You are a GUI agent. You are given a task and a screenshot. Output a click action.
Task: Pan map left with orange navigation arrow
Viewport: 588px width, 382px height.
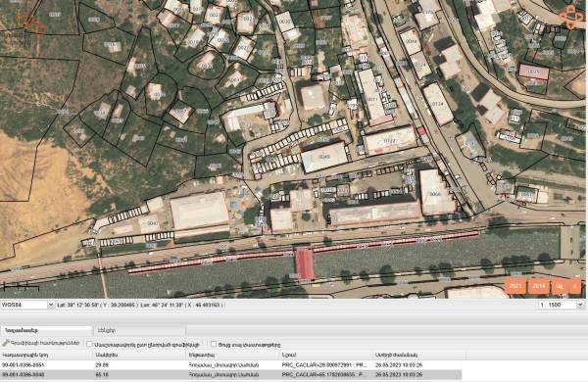563,17
